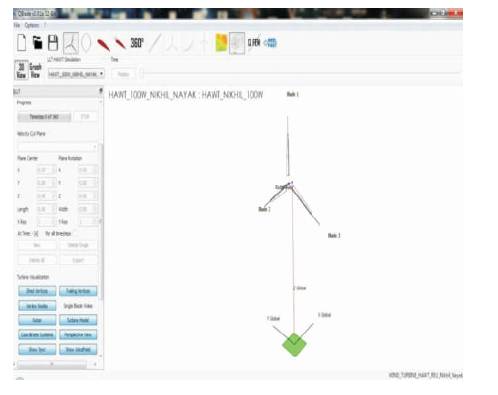Open the Options menu
Viewport: 498px width, 395px height.
[x=32, y=25]
